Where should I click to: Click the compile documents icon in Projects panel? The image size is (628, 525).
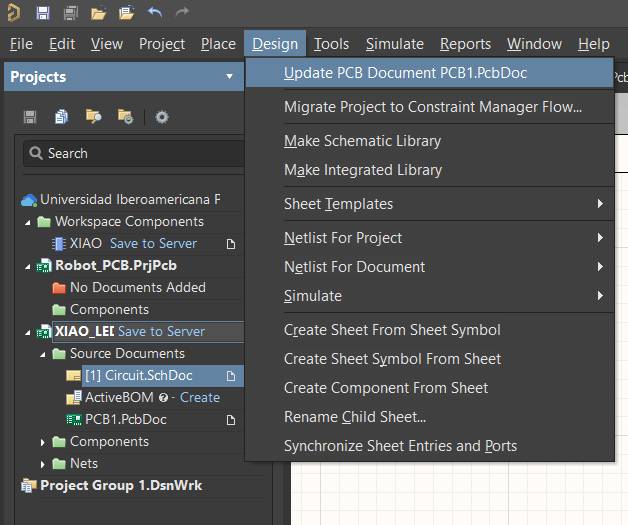click(62, 117)
